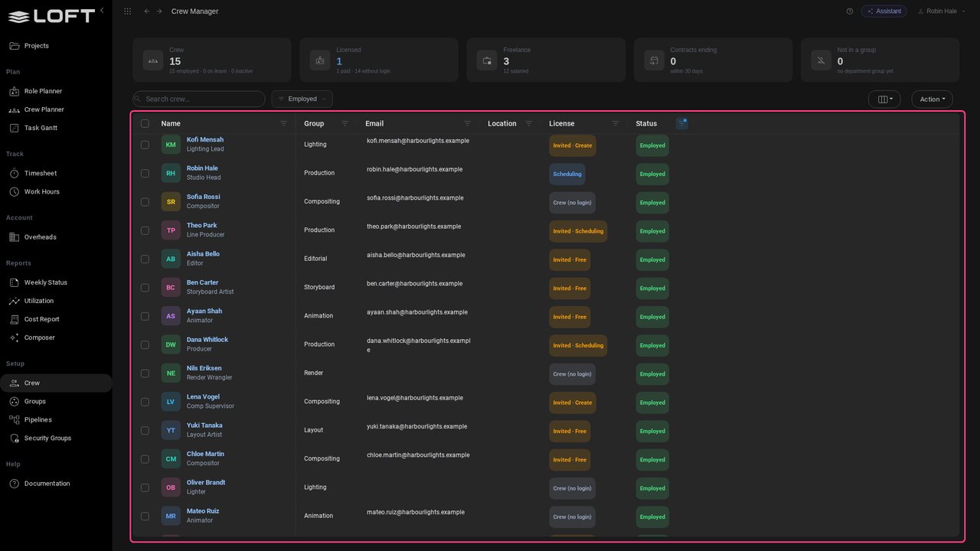Open Lena Vogel's profile link
Viewport: 980px width, 551px height.
203,397
